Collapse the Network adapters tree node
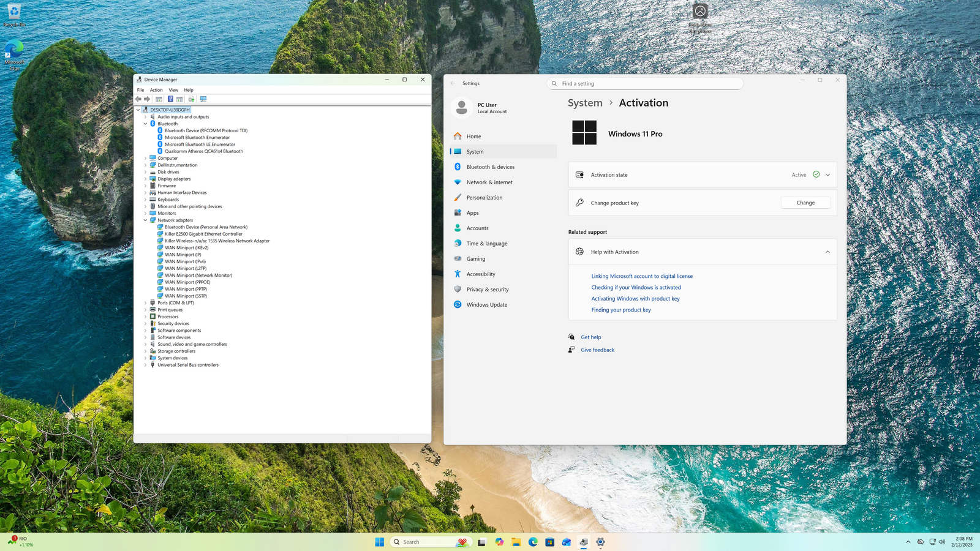 pyautogui.click(x=146, y=220)
